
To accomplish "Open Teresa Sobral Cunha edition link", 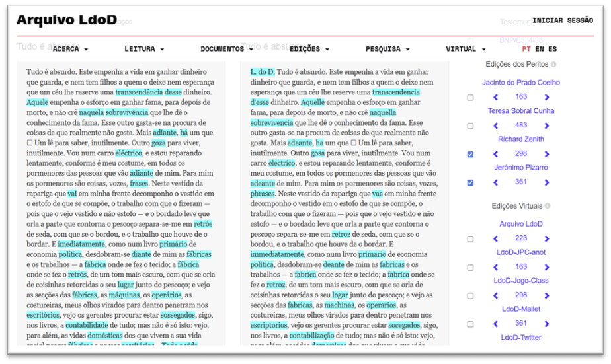I will 521,111.
